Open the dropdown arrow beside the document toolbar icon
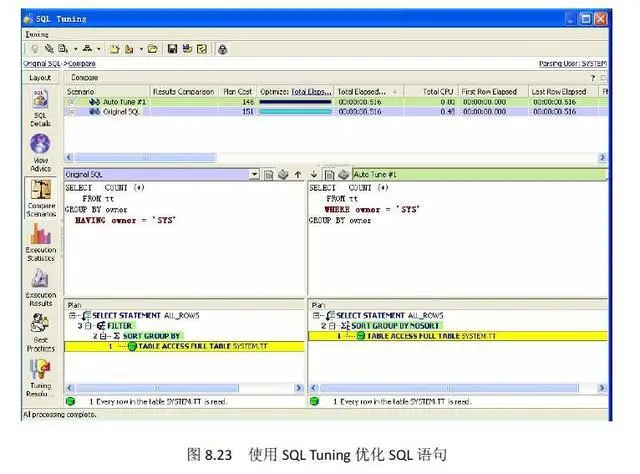This screenshot has width=640, height=474. coord(76,49)
